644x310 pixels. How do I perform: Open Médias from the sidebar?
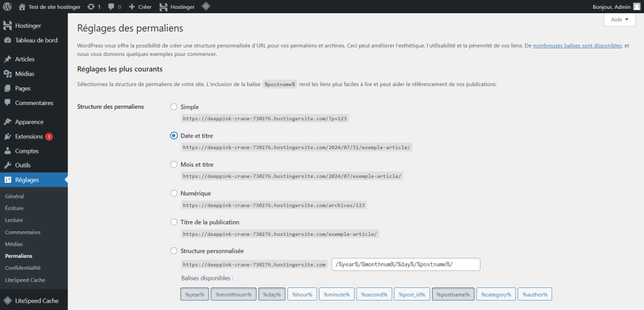[x=25, y=74]
